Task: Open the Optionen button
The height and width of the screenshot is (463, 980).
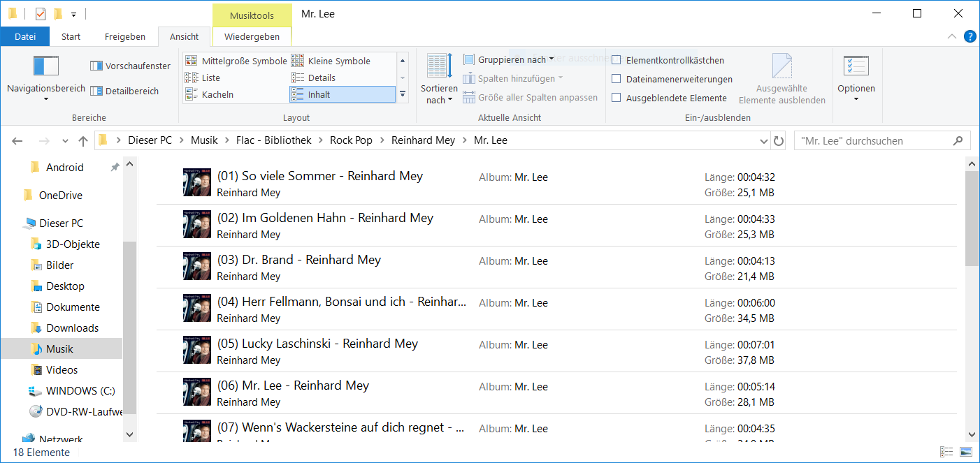Action: (x=856, y=78)
